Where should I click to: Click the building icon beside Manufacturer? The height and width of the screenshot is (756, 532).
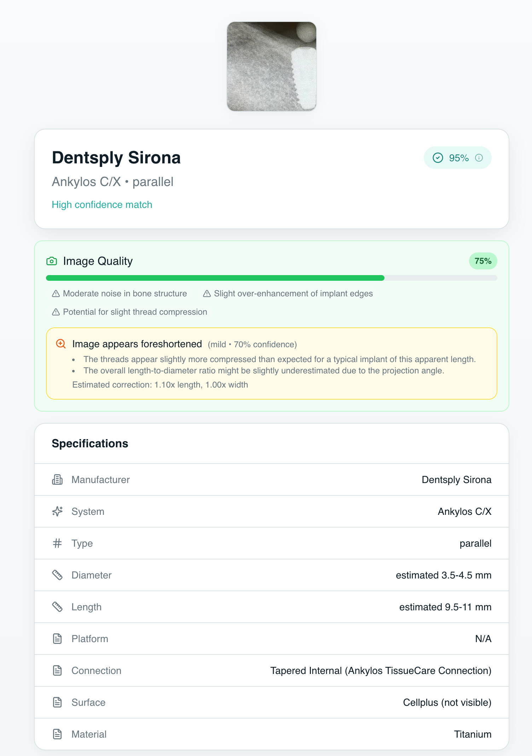57,479
